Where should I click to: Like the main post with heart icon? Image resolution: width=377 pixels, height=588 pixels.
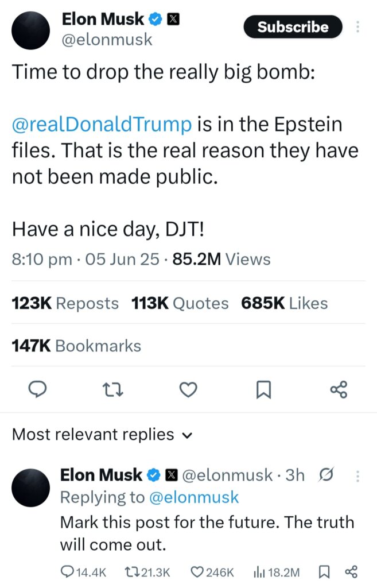(x=188, y=390)
